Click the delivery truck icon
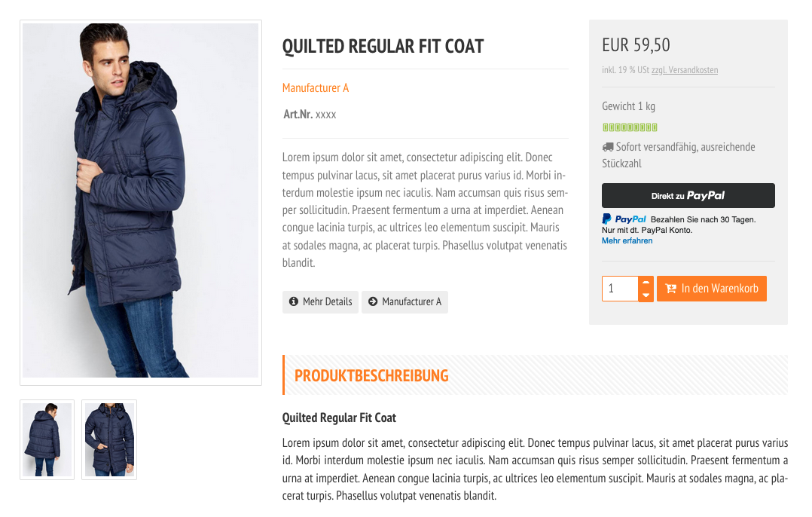Screen dimensions: 812x517 coord(607,147)
